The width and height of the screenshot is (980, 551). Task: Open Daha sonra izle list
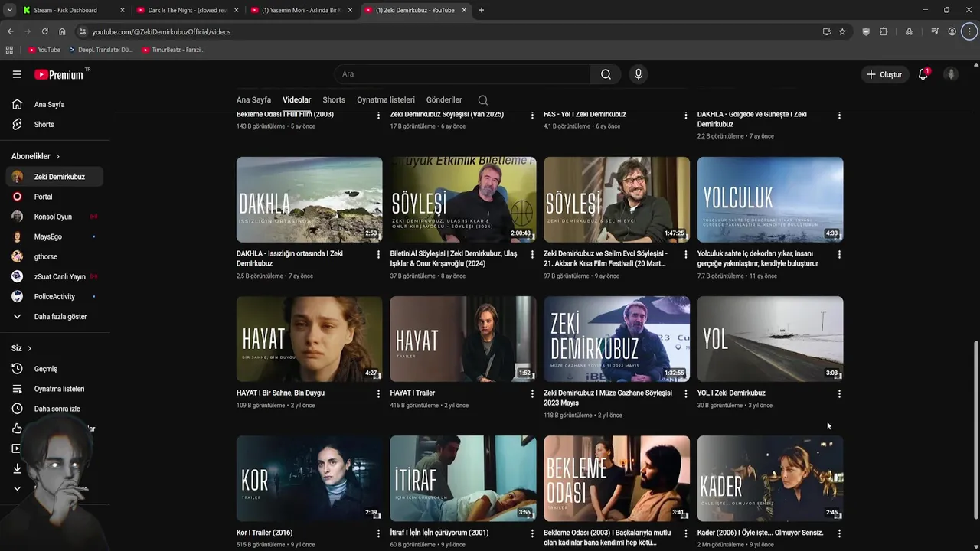pos(54,409)
